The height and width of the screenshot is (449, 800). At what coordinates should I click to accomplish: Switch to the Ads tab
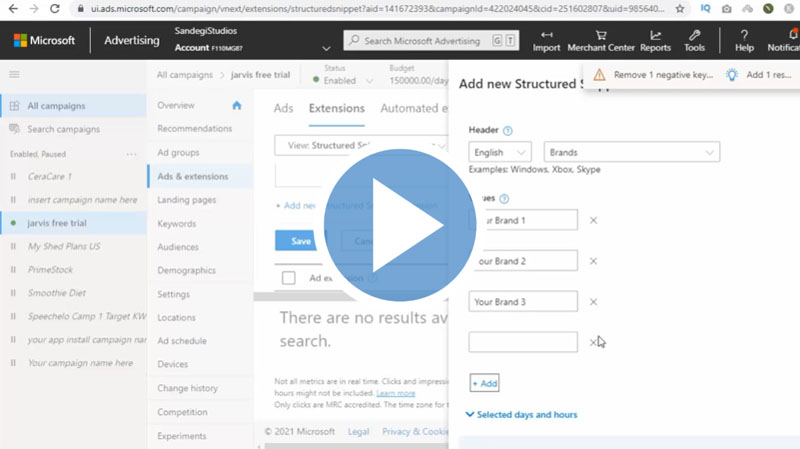click(x=283, y=108)
